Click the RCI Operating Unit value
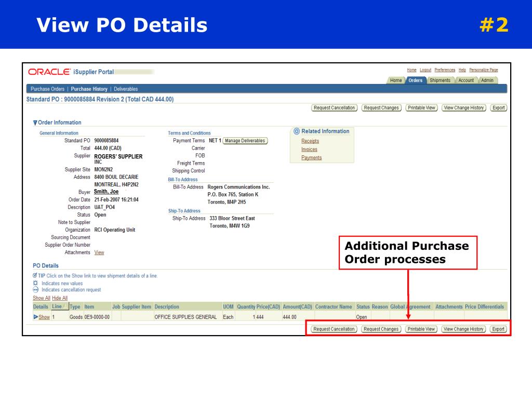 coord(115,230)
